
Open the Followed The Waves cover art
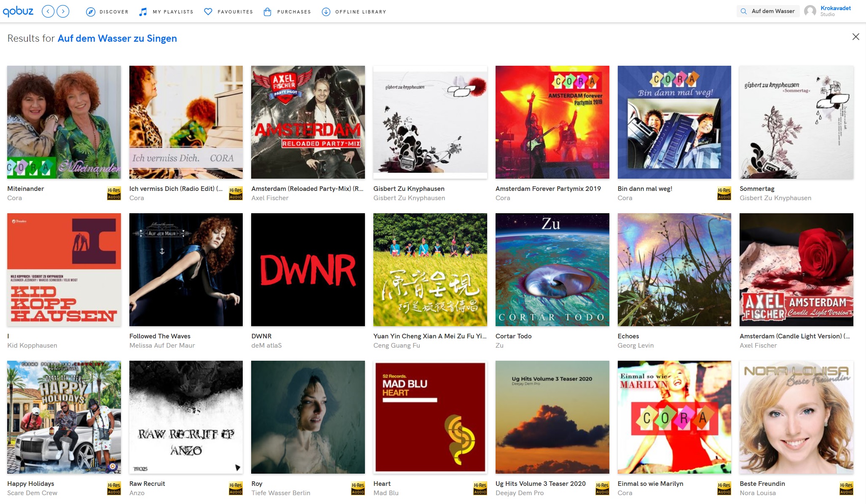pos(186,270)
